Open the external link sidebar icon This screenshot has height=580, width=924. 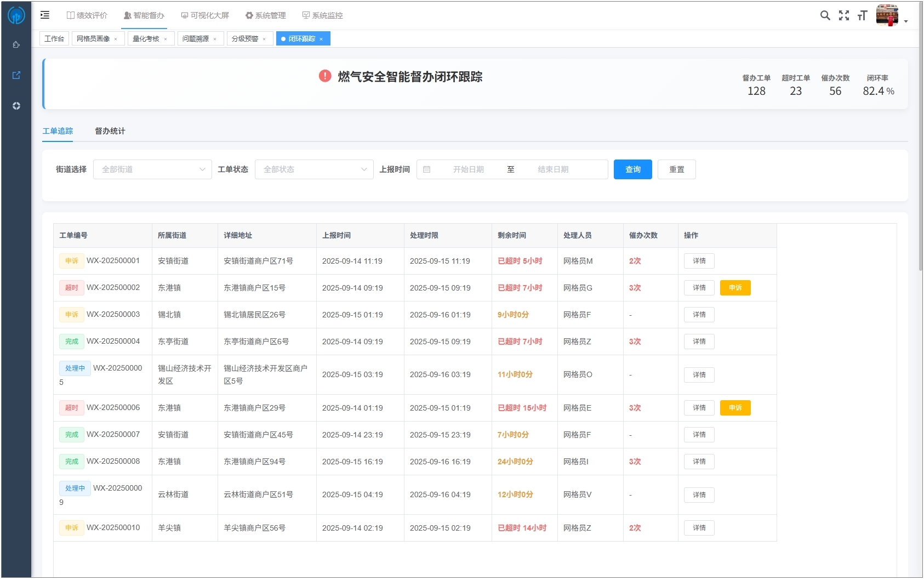[16, 75]
